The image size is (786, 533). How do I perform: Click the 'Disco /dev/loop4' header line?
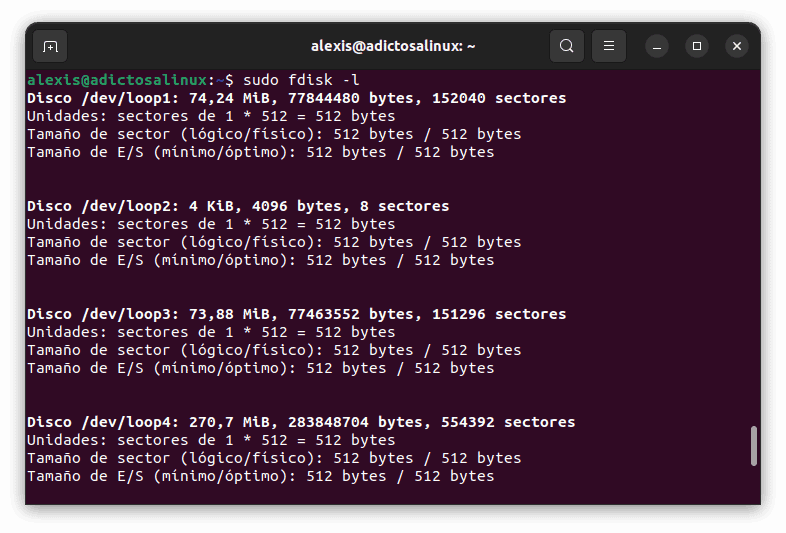tap(300, 422)
